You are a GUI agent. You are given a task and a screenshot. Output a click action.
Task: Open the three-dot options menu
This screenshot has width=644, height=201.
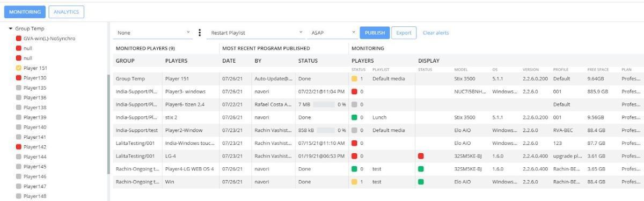pyautogui.click(x=200, y=33)
